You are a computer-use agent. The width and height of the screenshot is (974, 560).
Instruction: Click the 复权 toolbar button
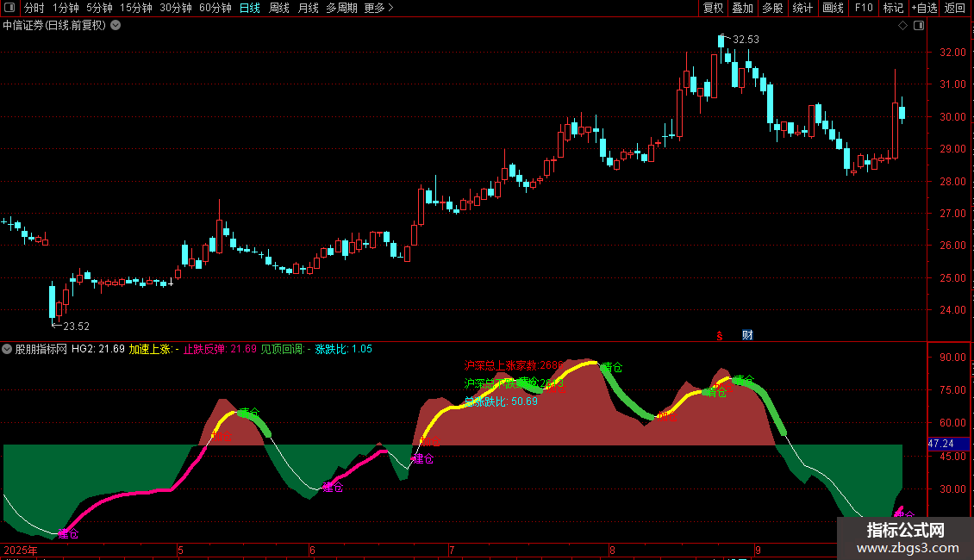click(x=713, y=8)
